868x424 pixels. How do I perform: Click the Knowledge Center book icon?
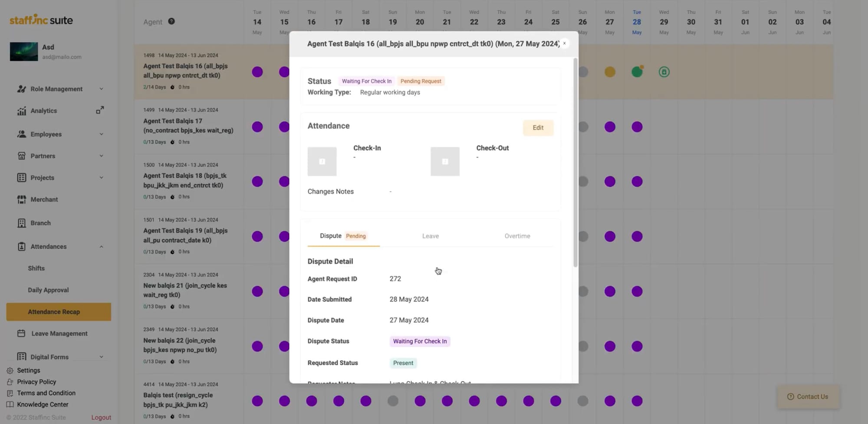10,404
